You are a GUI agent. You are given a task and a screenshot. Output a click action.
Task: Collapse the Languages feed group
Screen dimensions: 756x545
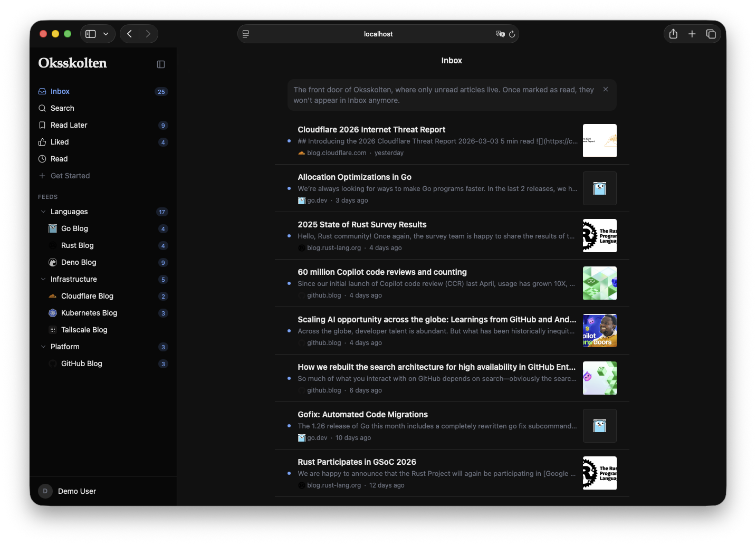43,212
